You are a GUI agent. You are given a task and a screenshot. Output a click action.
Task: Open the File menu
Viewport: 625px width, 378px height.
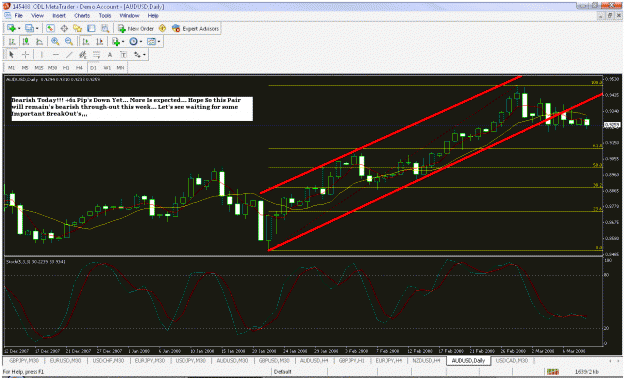coord(19,16)
